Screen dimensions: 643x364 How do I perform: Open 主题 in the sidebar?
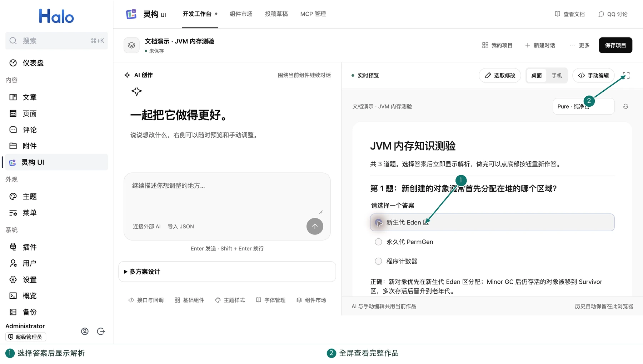(x=56, y=197)
